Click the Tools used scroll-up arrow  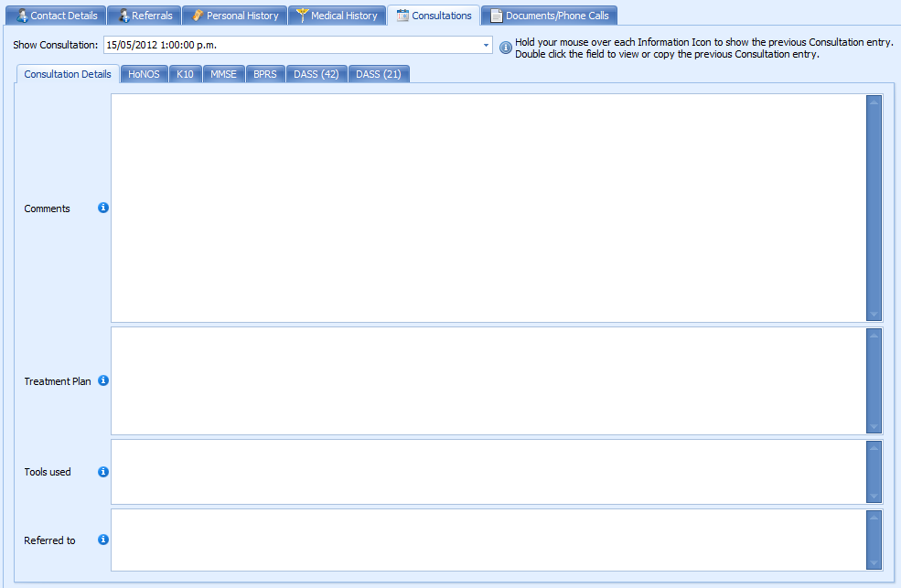pyautogui.click(x=874, y=448)
